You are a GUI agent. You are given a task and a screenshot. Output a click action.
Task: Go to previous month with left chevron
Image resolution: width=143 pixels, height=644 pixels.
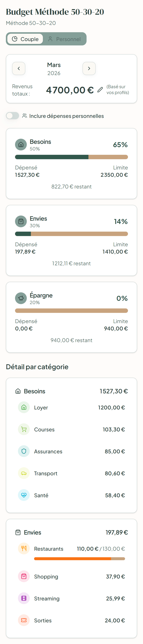click(18, 68)
